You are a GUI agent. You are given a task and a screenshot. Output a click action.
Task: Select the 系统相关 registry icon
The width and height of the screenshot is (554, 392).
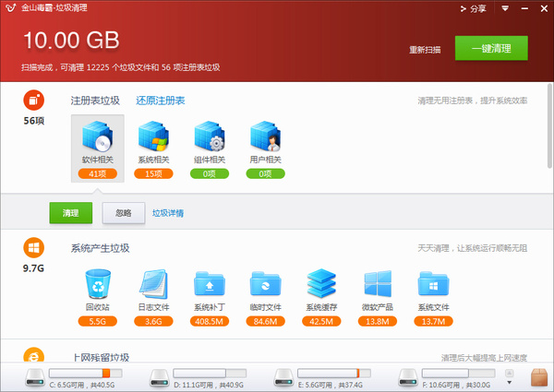(x=153, y=136)
